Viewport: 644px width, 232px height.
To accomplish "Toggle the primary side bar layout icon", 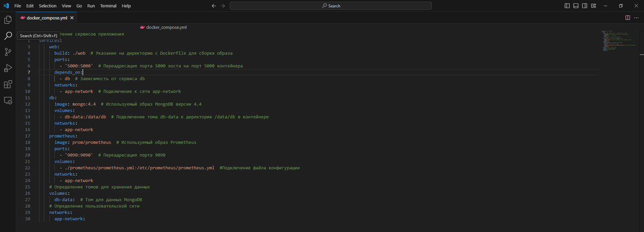I will pyautogui.click(x=568, y=5).
